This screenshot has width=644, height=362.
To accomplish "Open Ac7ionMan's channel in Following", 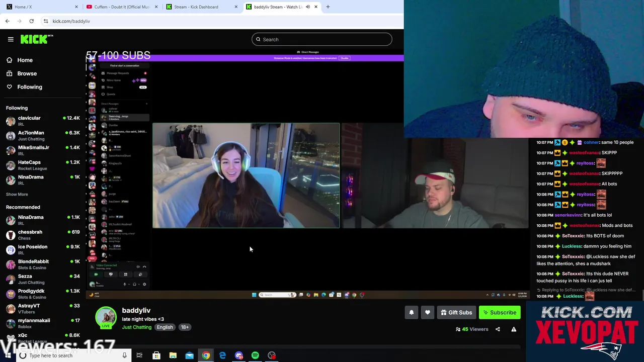I will 43,136.
